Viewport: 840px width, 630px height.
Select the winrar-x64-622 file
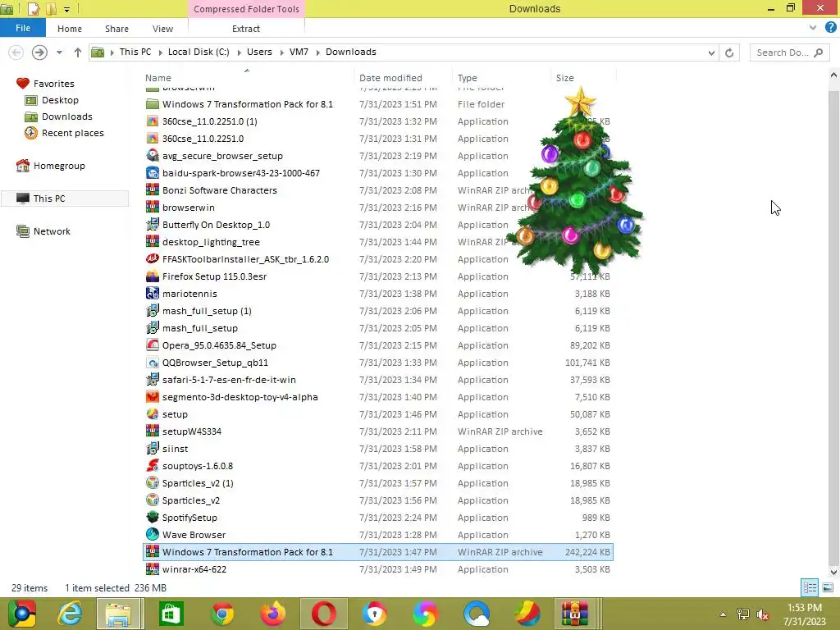point(194,569)
